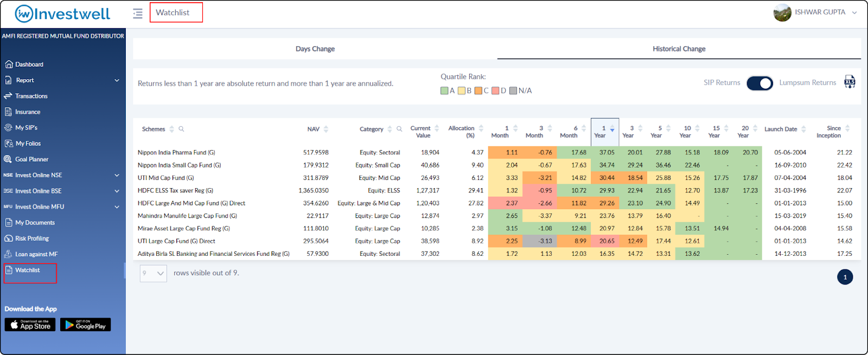Viewport: 868px width, 355px height.
Task: Click the user profile avatar
Action: pyautogui.click(x=782, y=12)
